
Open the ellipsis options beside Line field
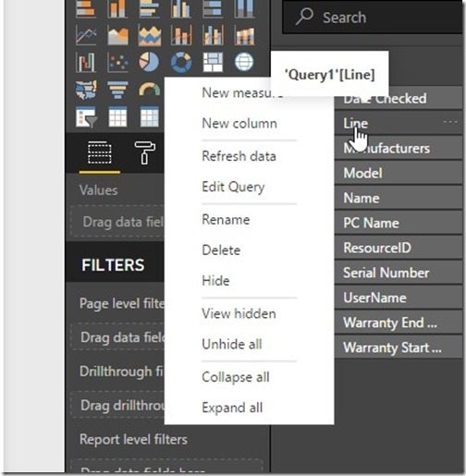tap(450, 122)
